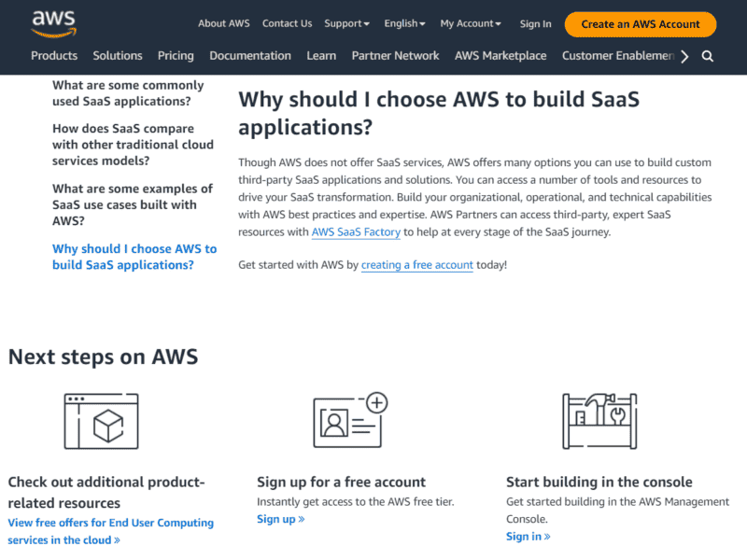Click the Sign In link

tap(535, 24)
